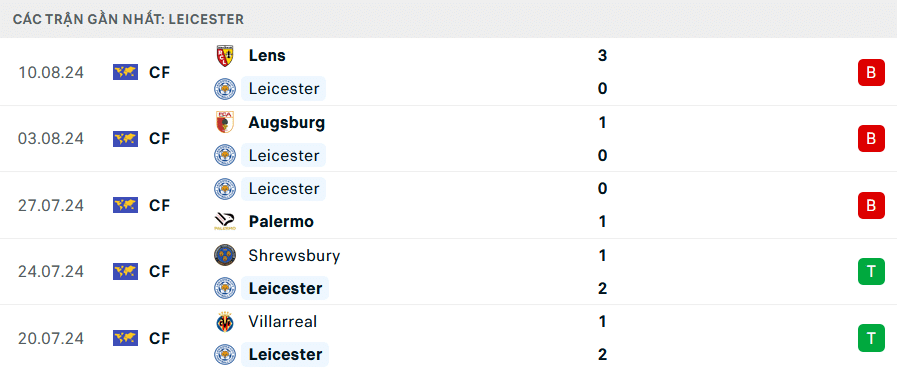Open the Palermo team link

click(x=281, y=221)
